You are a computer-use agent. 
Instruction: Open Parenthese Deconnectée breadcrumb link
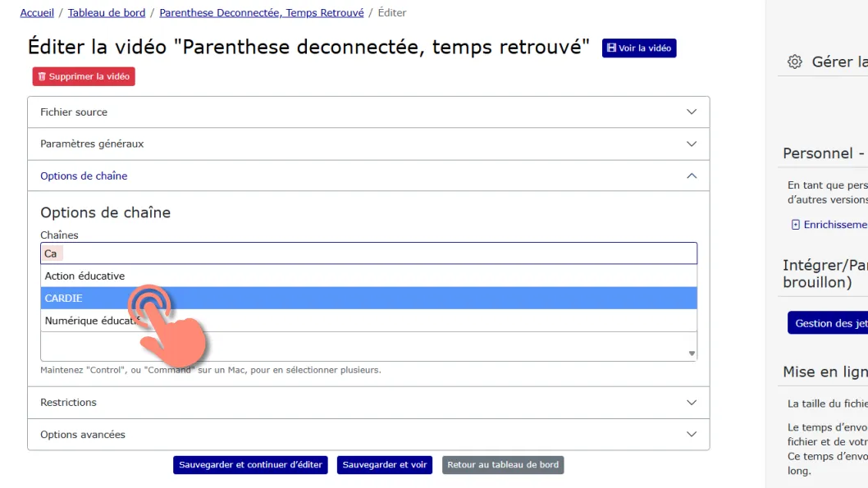coord(262,13)
